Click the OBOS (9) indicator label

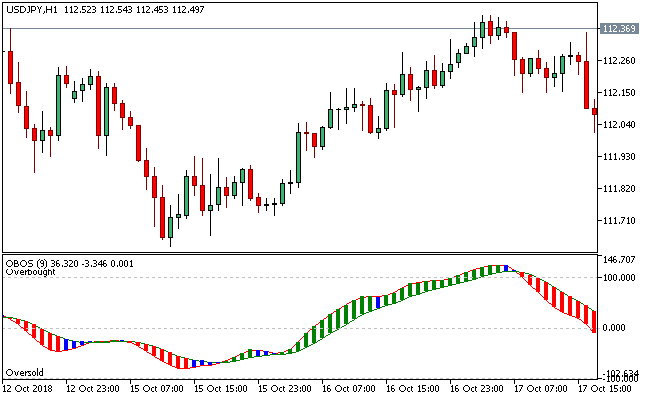25,261
